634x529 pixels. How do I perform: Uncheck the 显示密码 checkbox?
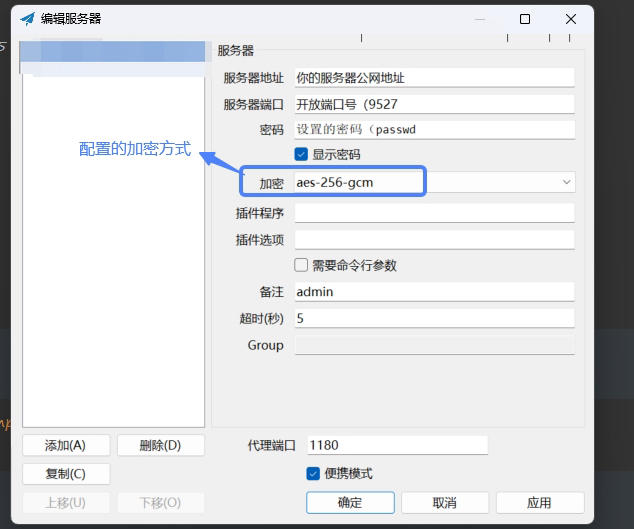(301, 154)
